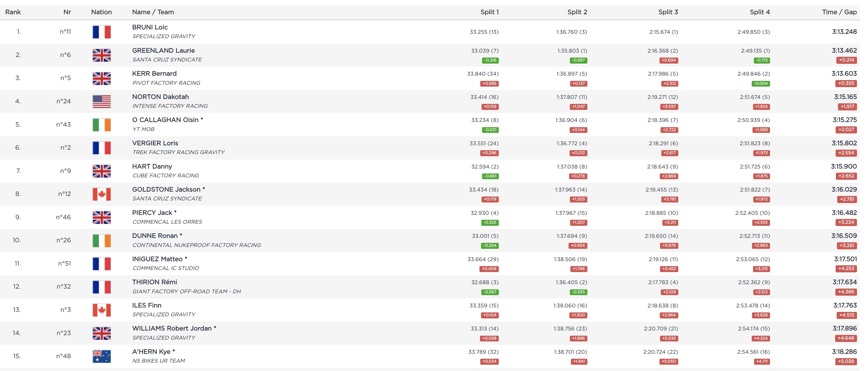Click green -0.216 Split 1 badge

490,60
